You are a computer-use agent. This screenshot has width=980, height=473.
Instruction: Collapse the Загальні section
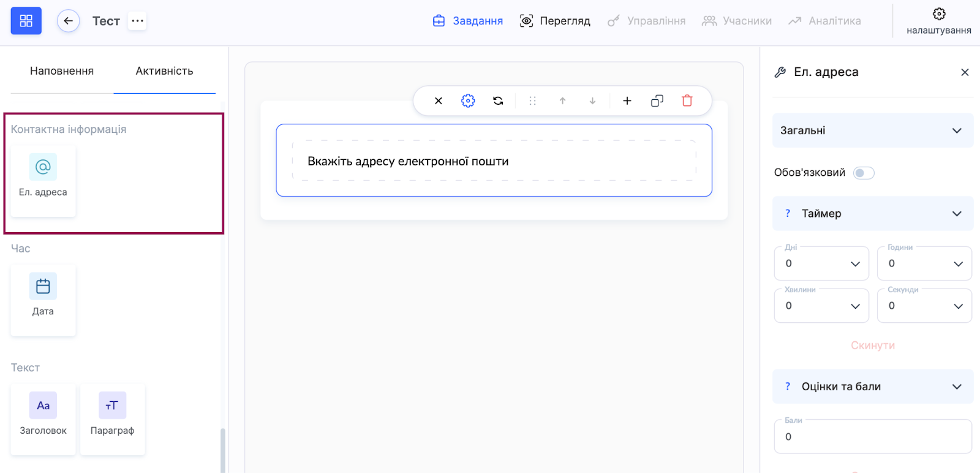pyautogui.click(x=873, y=131)
